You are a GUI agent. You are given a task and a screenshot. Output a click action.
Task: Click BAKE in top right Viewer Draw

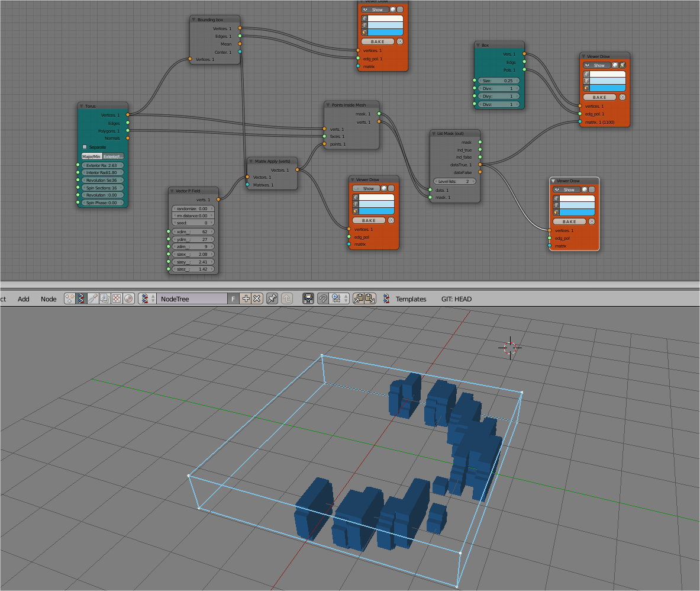click(599, 97)
